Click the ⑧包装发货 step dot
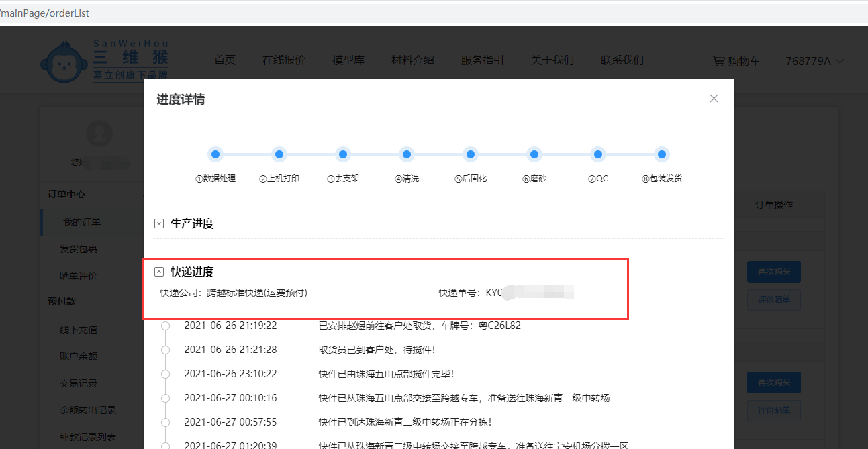 662,154
